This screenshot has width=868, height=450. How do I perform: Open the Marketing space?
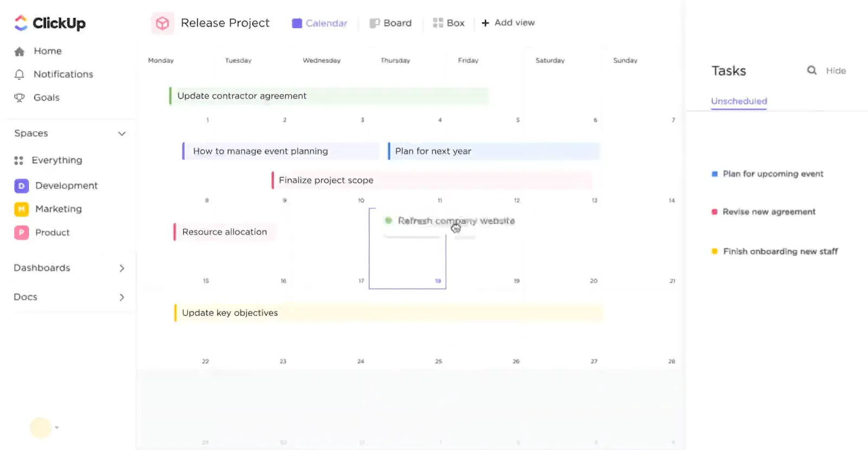point(59,209)
